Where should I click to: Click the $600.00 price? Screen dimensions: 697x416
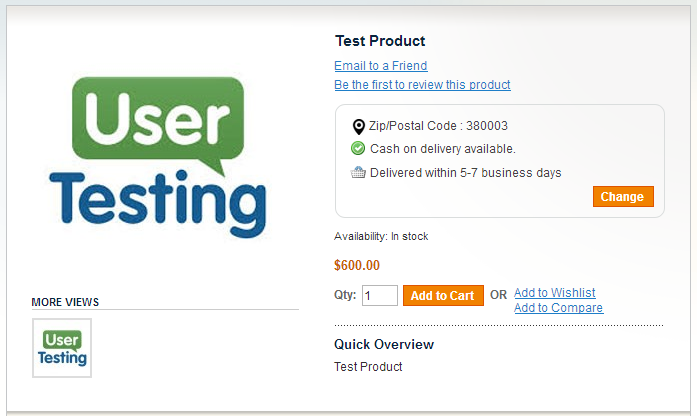point(357,266)
